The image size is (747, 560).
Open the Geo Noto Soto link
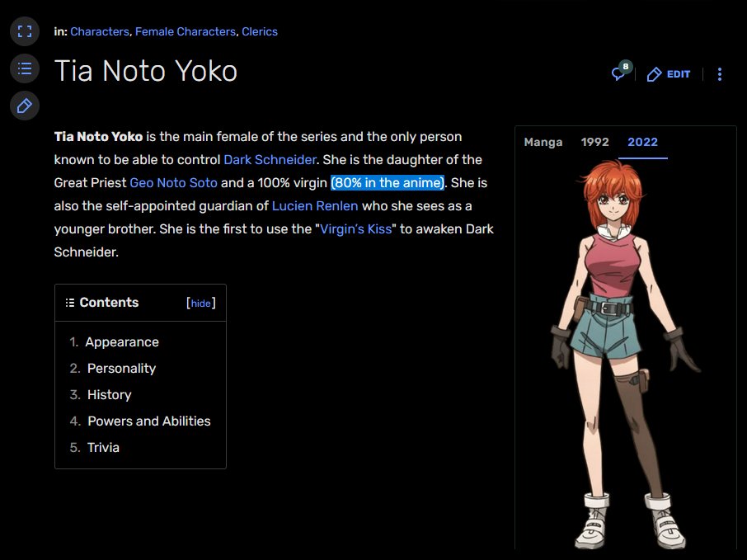click(173, 183)
